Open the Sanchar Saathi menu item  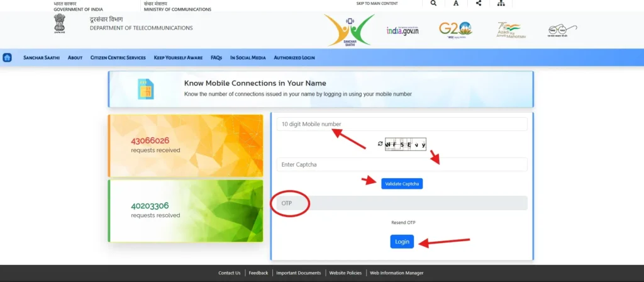42,57
